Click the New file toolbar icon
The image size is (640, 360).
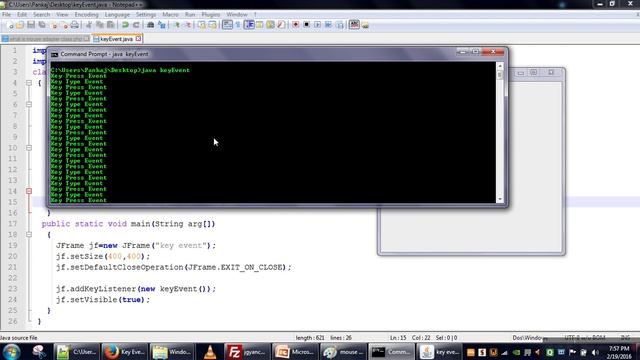[x=10, y=25]
